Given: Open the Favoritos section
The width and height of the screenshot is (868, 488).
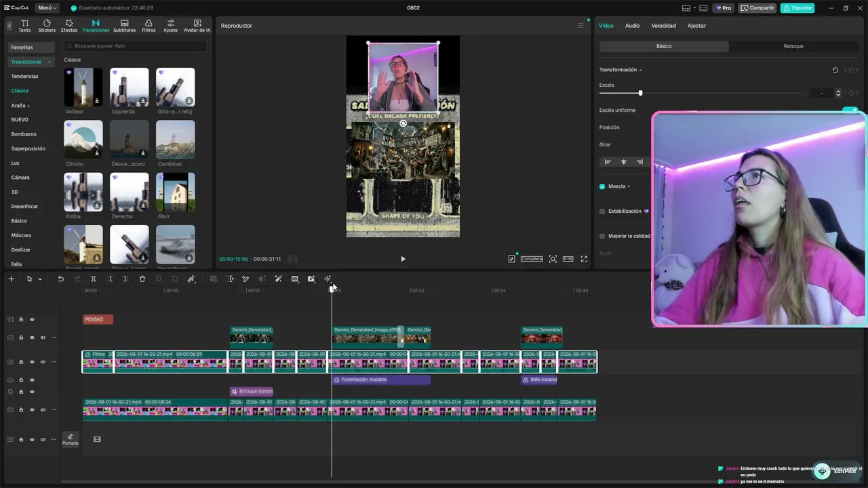Looking at the screenshot, I should pos(31,47).
